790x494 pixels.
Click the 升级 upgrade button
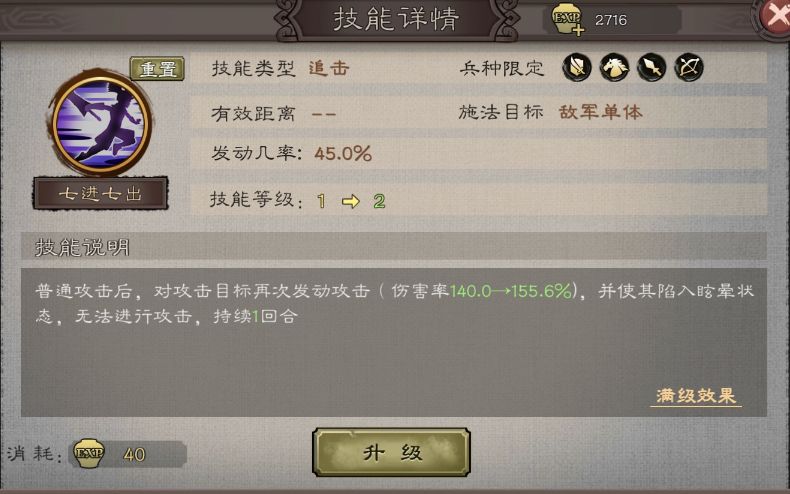click(x=391, y=452)
